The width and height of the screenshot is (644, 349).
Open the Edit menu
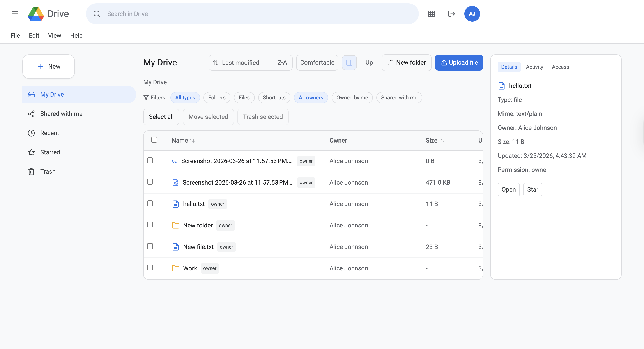pyautogui.click(x=34, y=35)
